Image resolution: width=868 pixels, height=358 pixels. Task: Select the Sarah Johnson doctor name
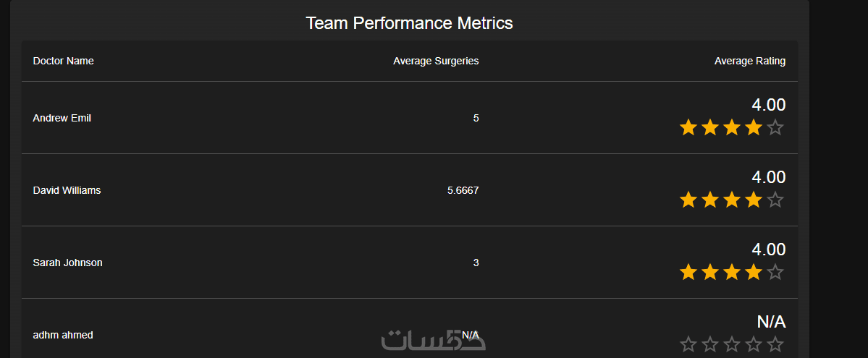67,263
